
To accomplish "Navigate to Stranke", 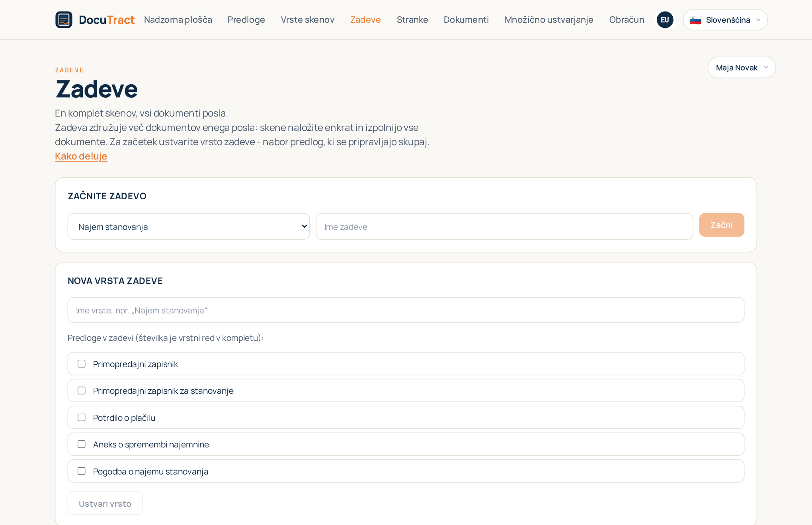I will point(412,19).
